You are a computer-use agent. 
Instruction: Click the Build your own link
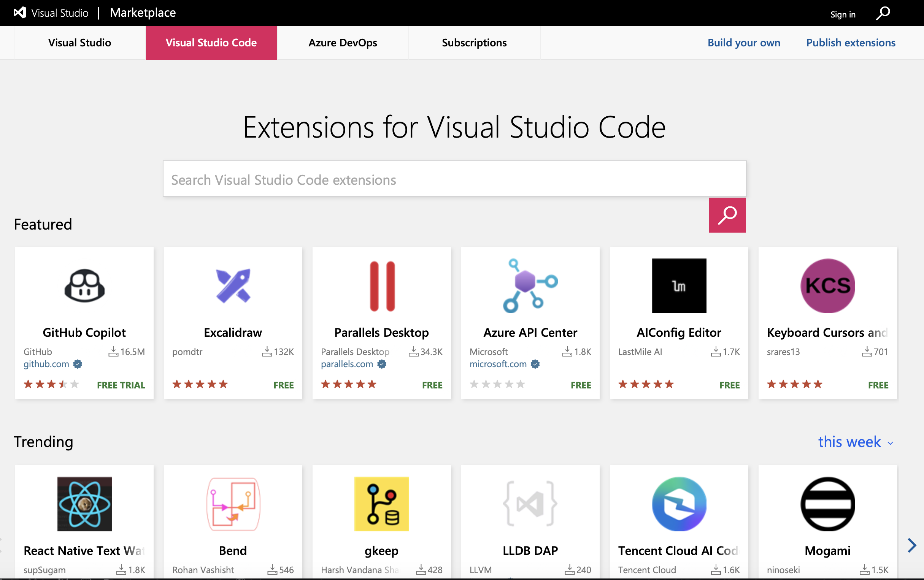743,43
